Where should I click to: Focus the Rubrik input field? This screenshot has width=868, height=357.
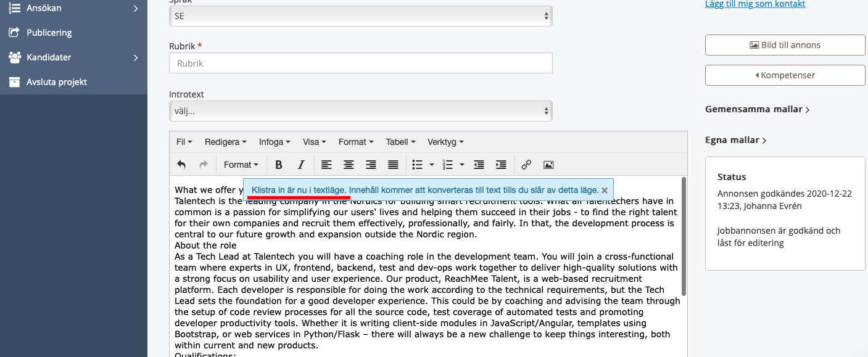(x=361, y=63)
